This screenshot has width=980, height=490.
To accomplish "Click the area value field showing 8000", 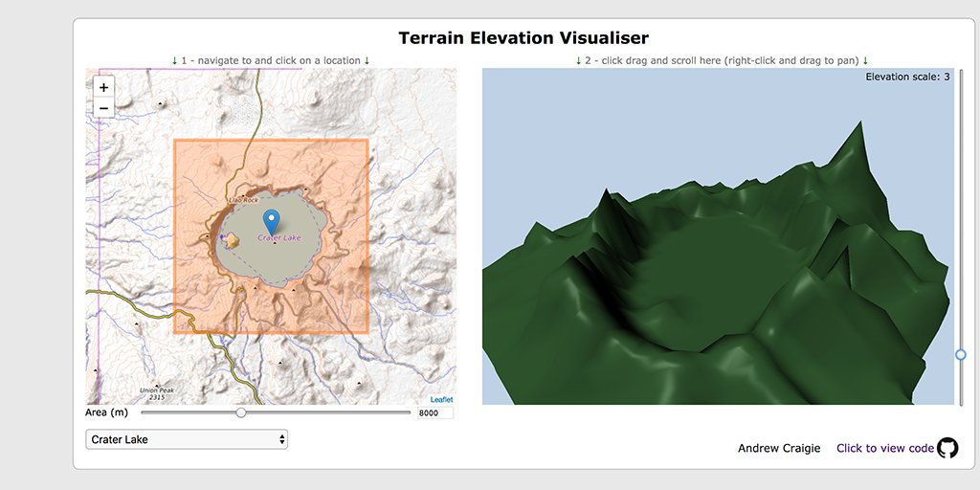I will pos(435,412).
